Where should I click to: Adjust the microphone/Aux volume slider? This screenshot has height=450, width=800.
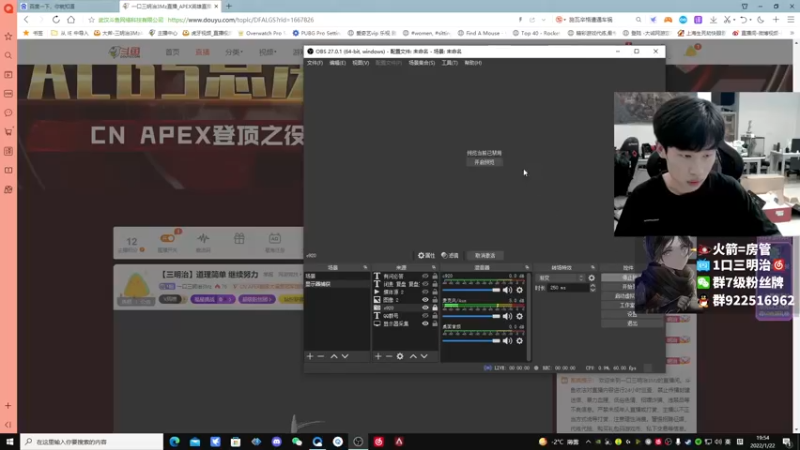[471, 316]
